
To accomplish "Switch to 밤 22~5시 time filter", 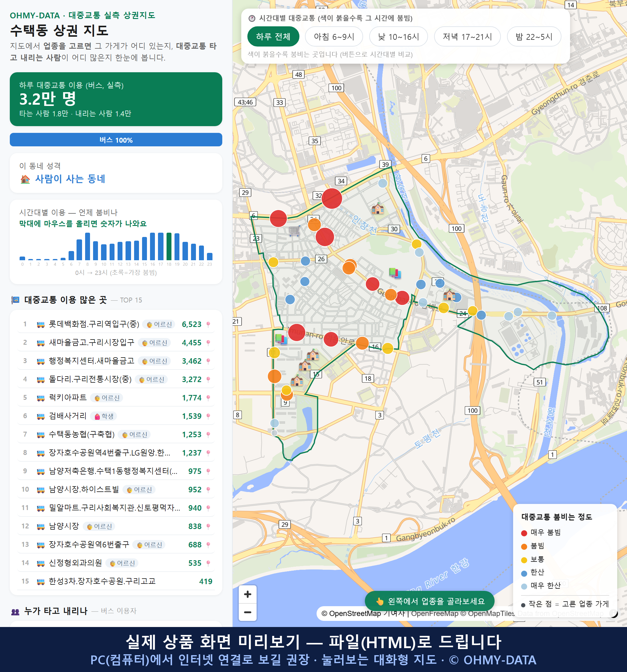I will (534, 36).
